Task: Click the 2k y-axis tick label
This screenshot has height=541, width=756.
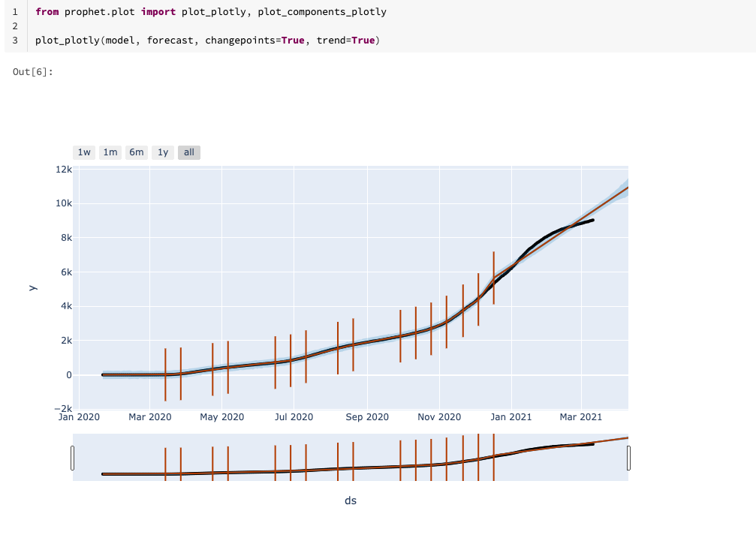Action: click(x=67, y=341)
